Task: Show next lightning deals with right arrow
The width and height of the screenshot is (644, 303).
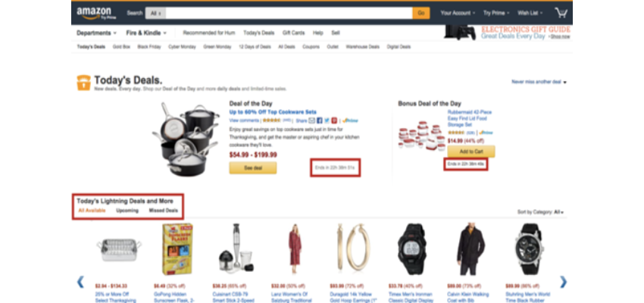Action: [564, 282]
